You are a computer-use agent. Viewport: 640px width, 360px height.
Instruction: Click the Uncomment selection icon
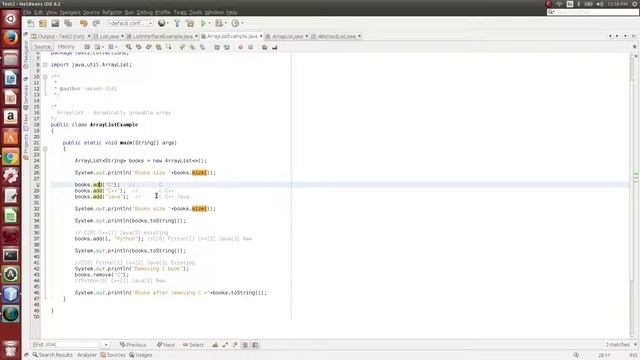tap(275, 47)
